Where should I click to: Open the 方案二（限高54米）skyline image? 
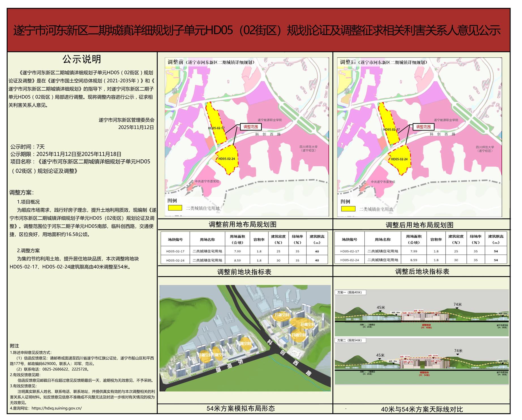point(422,361)
